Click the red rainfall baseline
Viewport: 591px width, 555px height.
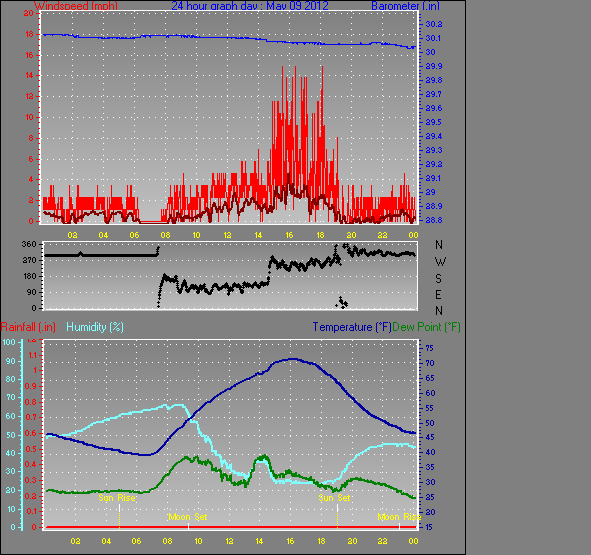coord(231,527)
